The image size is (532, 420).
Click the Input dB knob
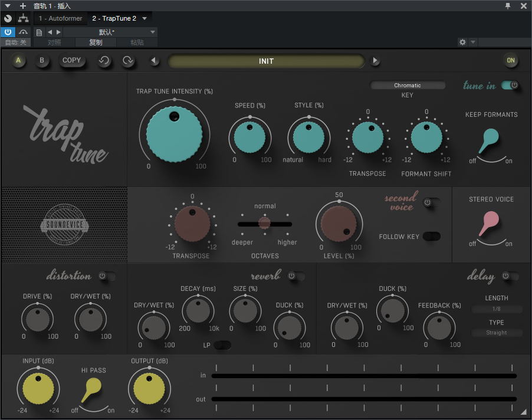point(38,389)
